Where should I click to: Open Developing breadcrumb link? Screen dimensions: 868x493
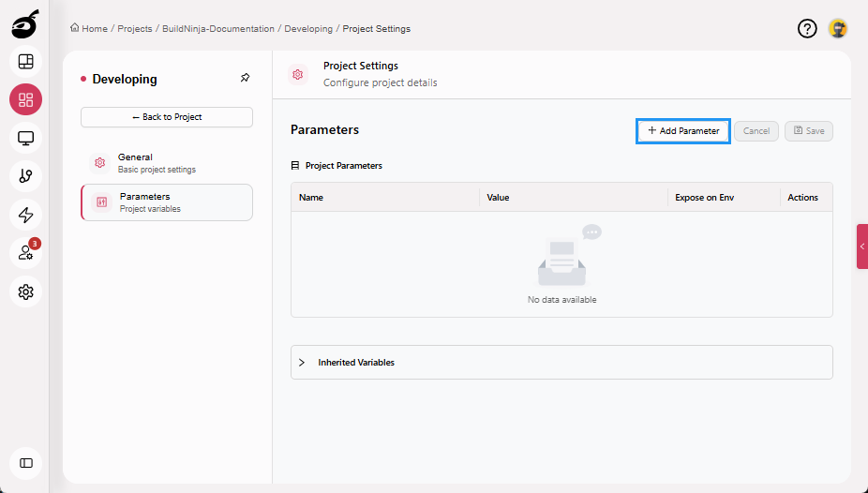[308, 29]
